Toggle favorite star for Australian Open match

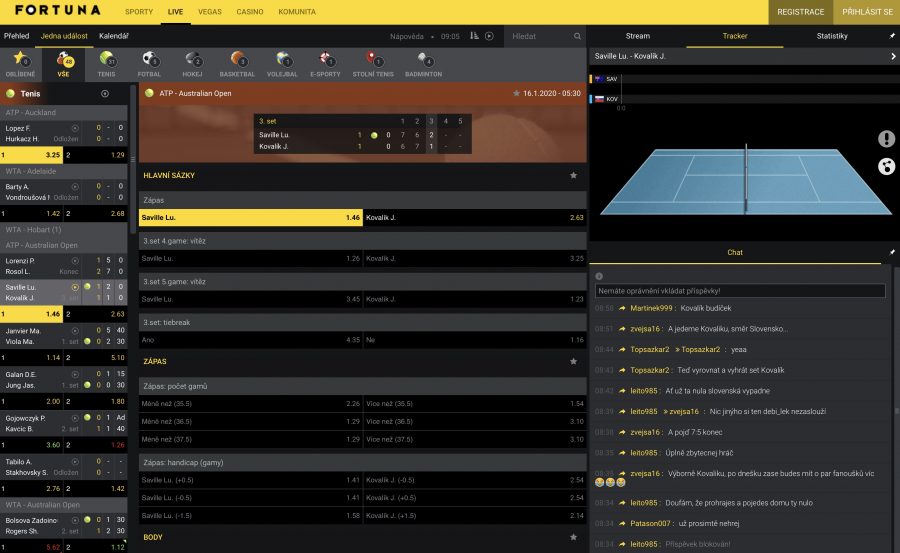point(516,93)
